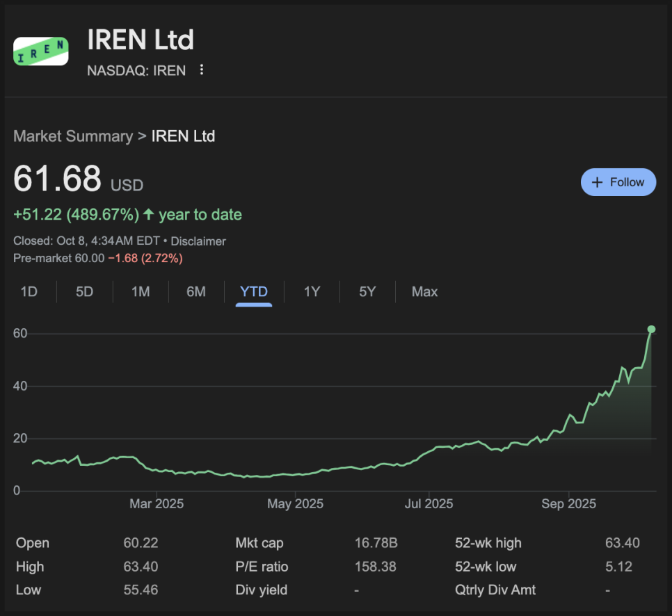Click the IREN company logo
672x616 pixels.
41,51
